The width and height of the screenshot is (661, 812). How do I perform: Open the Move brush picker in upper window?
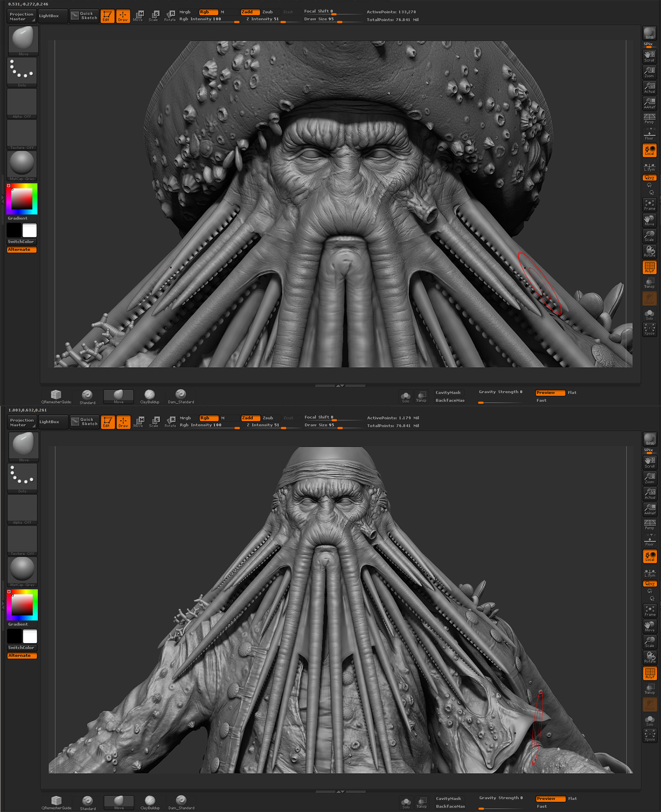coord(23,40)
